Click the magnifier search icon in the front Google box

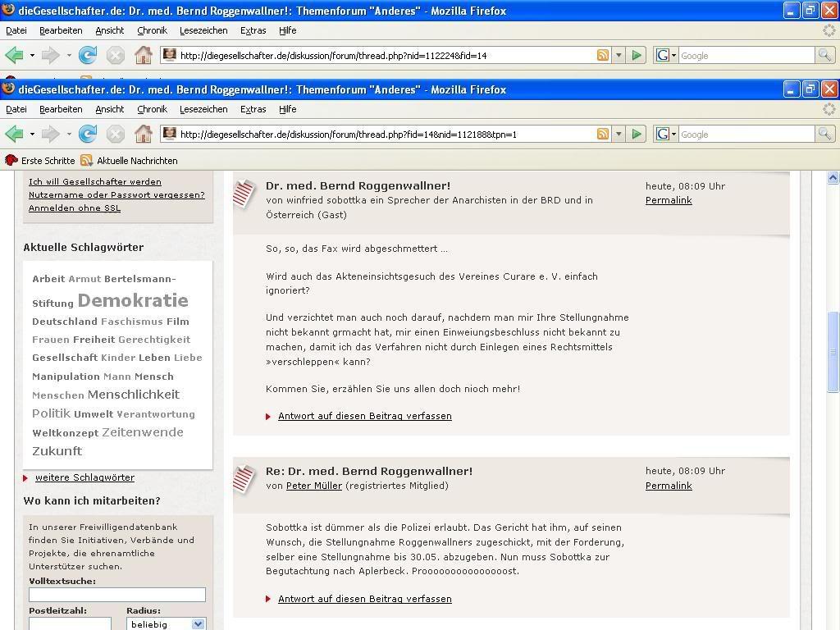pos(824,134)
